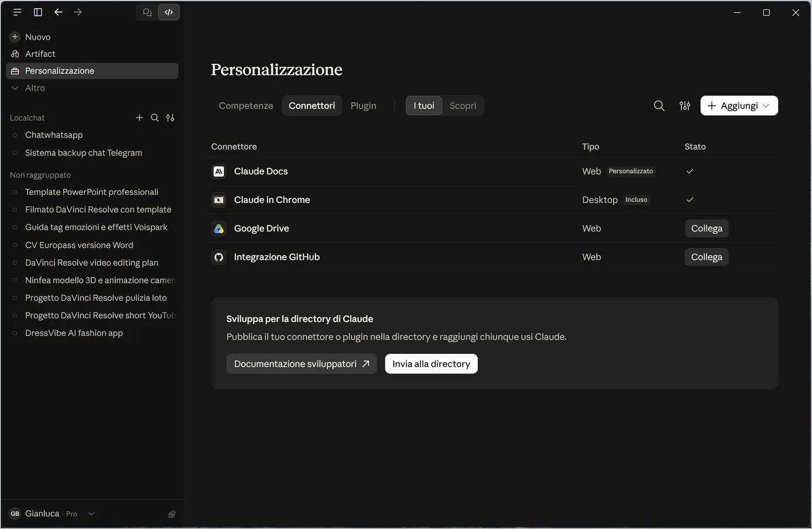Add new chat in Localchat with plus
This screenshot has width=812, height=529.
point(139,118)
